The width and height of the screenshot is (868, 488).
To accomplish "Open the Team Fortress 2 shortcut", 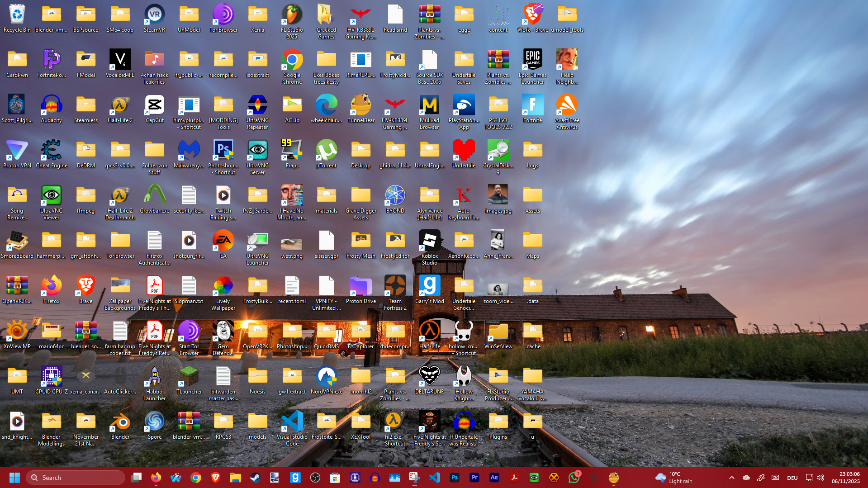I will coord(395,287).
